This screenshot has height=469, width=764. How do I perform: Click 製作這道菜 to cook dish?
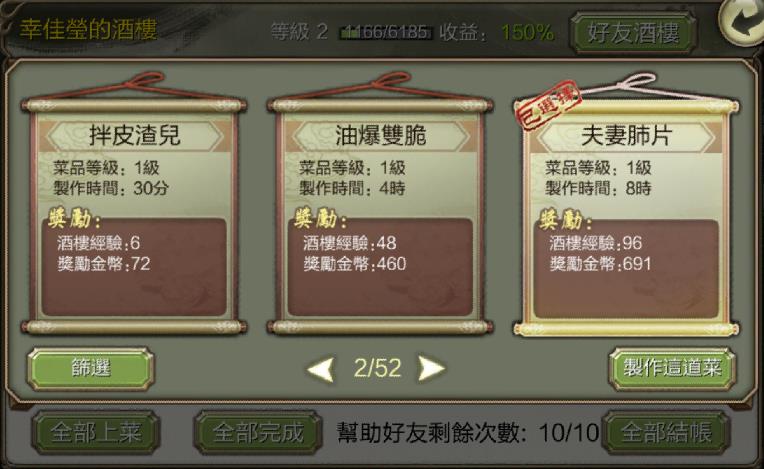click(x=672, y=368)
